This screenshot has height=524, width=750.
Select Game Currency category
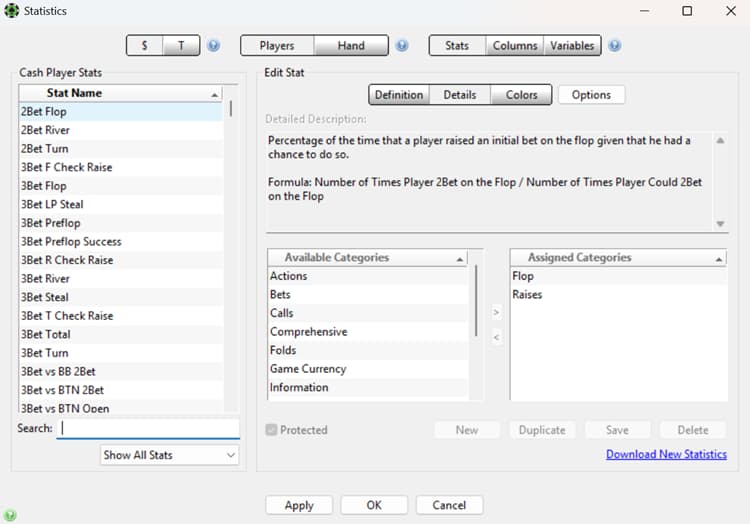(x=367, y=369)
